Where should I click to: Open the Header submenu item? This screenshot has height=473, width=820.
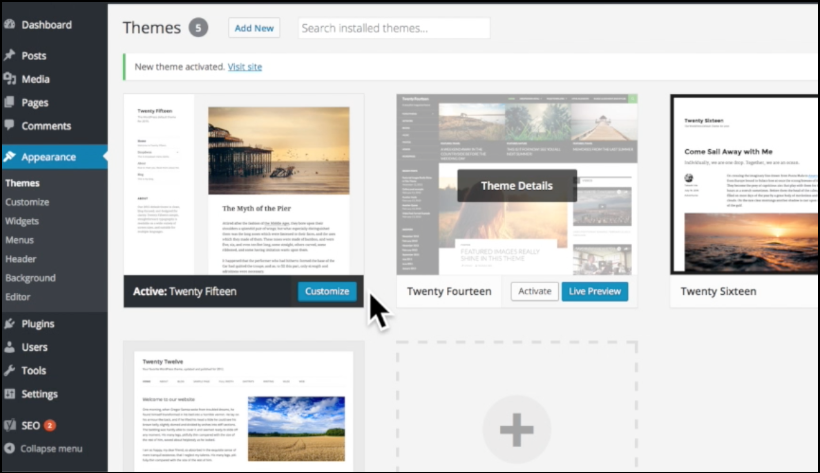21,259
